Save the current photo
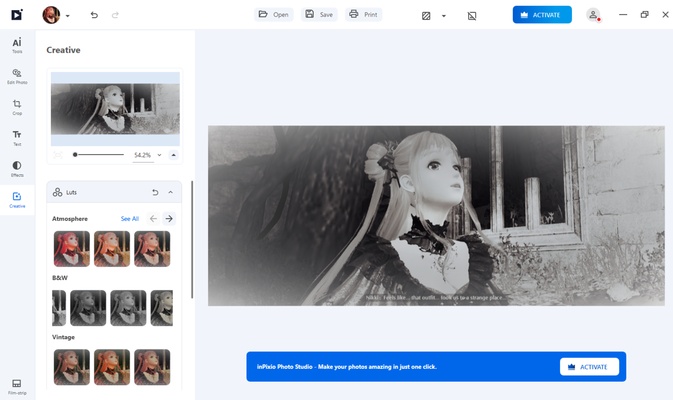Image resolution: width=673 pixels, height=400 pixels. tap(319, 14)
